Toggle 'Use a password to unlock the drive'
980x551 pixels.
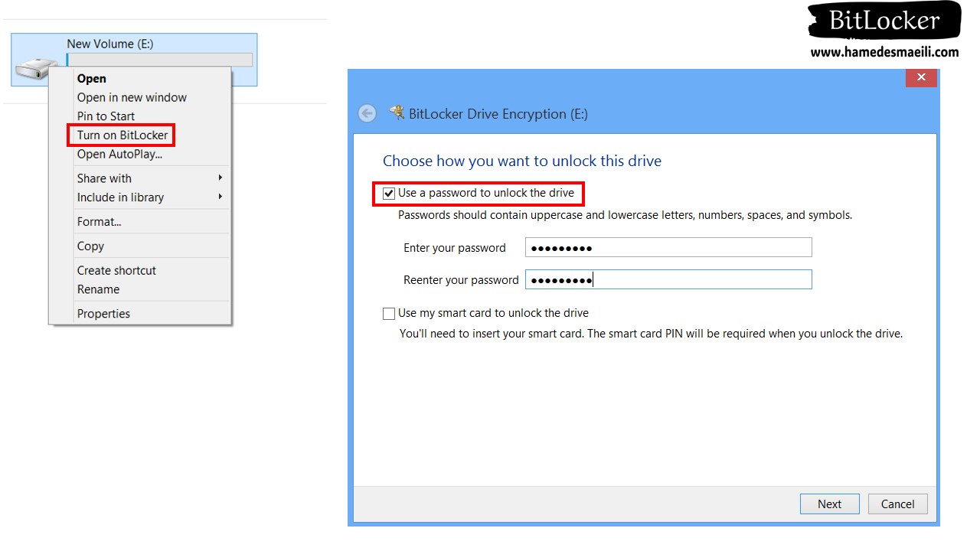pos(389,194)
